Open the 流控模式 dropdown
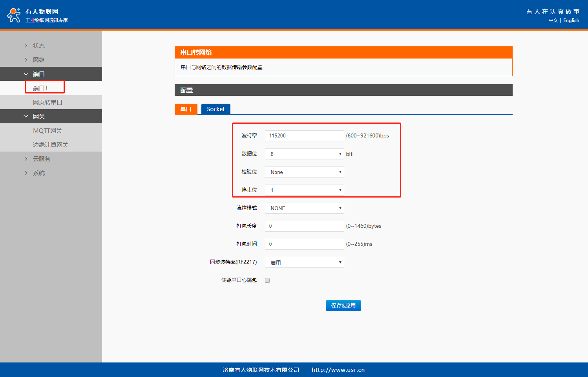588x377 pixels. point(304,208)
